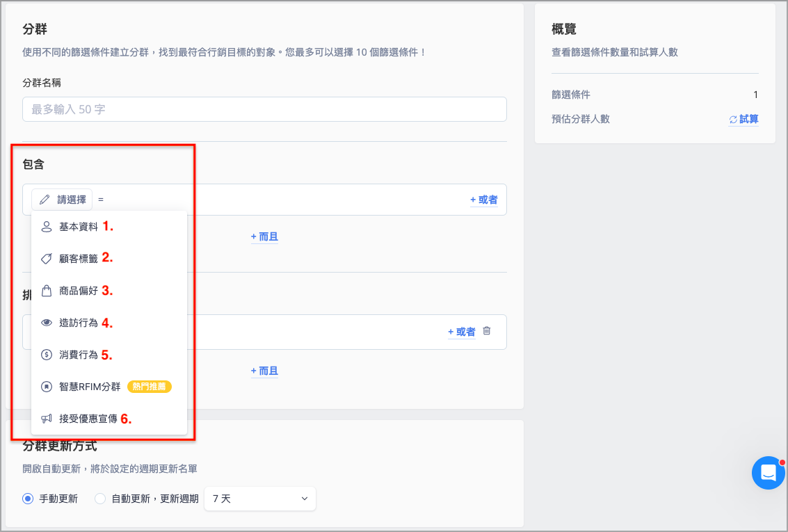Select the 自動更新 radio button
Viewport: 788px width, 532px height.
(100, 499)
